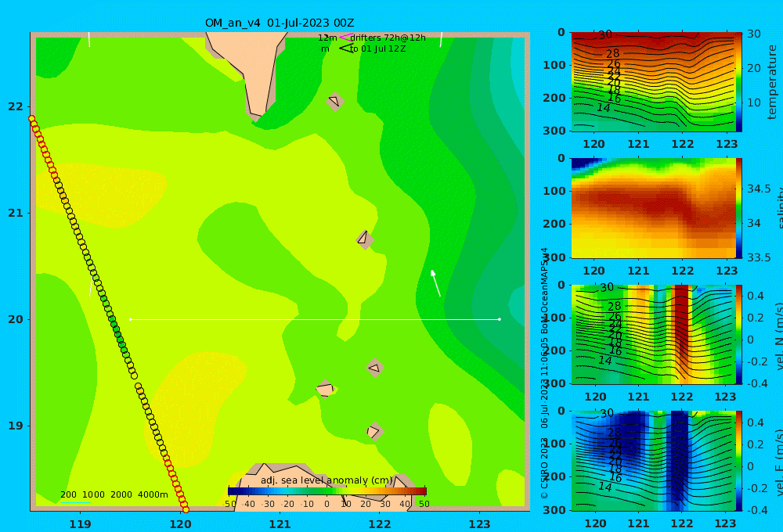Image resolution: width=783 pixels, height=532 pixels.
Task: Click the 'vel. N (m/s)' axis label
Action: pos(778,336)
